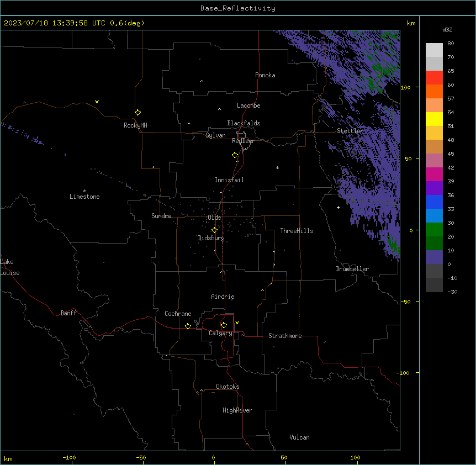476x465 pixels.
Task: Select the blue 36 dBZ legend color
Action: [434, 202]
